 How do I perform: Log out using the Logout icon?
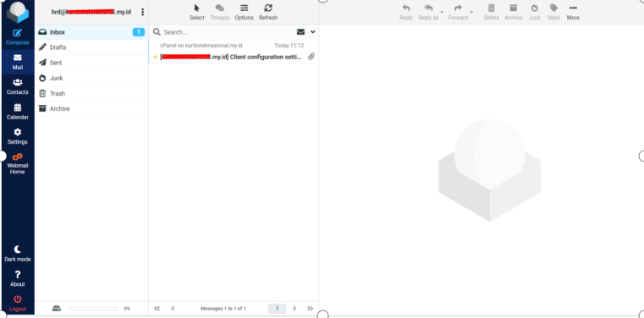coord(17,304)
